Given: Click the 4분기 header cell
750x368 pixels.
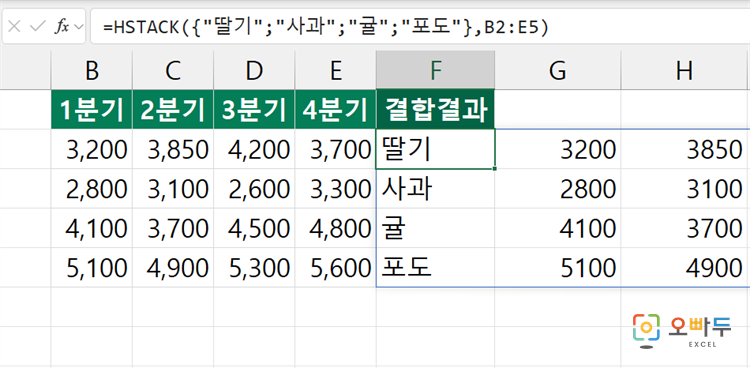Looking at the screenshot, I should tap(335, 109).
